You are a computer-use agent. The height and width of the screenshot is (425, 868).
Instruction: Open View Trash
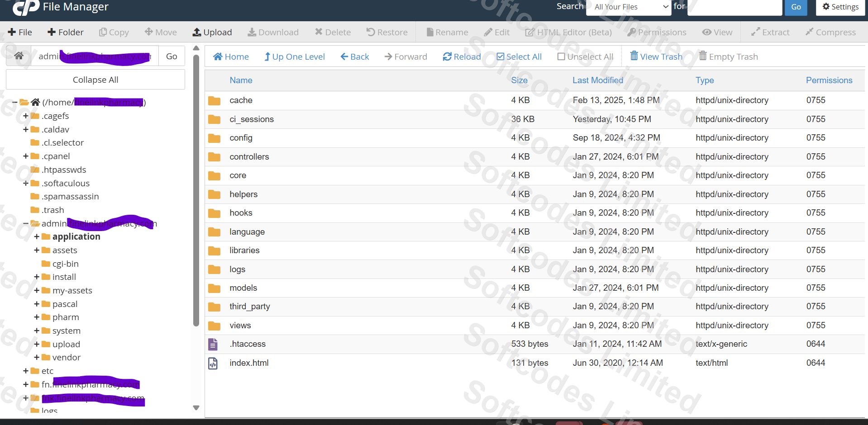(x=656, y=56)
